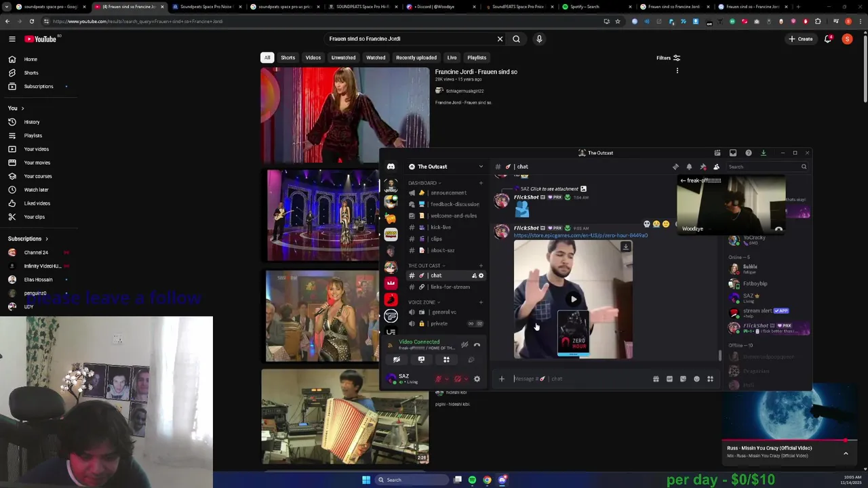This screenshot has width=868, height=488.
Task: Share your screen in Discord
Action: coord(421,360)
